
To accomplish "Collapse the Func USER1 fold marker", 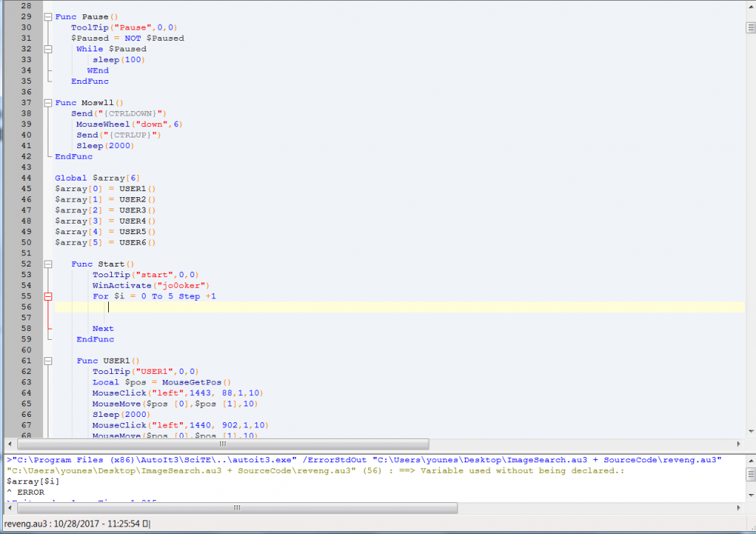I will click(x=48, y=361).
